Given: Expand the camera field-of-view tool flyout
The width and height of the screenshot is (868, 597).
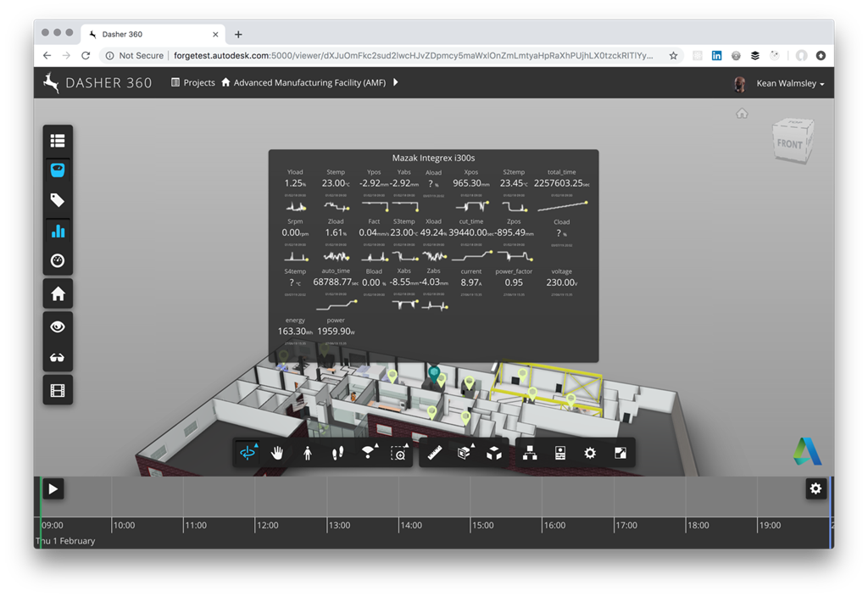Looking at the screenshot, I should point(369,453).
